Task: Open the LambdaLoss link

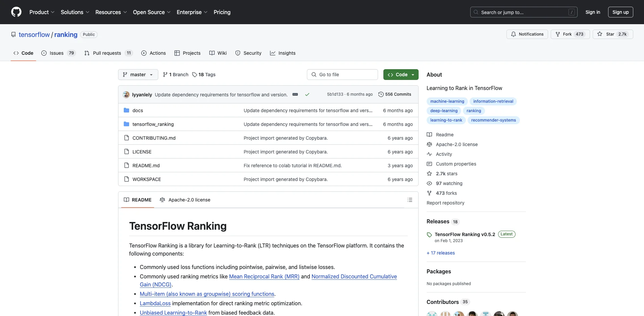Action: pos(155,303)
